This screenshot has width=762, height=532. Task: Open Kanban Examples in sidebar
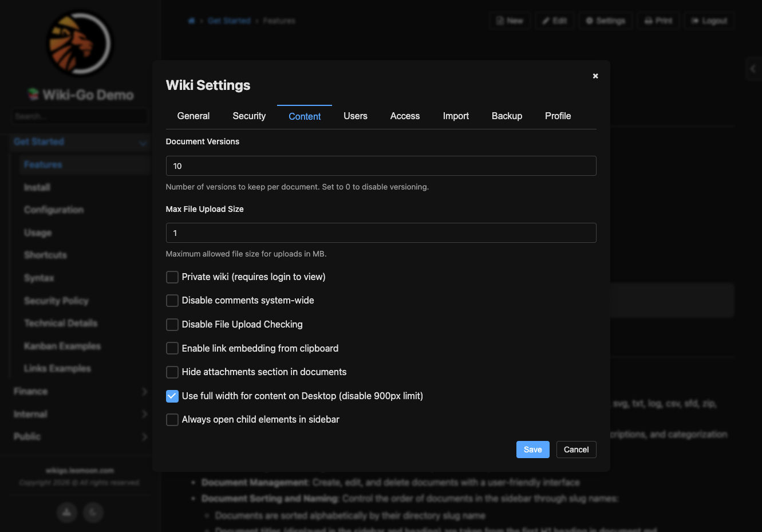[x=62, y=346]
